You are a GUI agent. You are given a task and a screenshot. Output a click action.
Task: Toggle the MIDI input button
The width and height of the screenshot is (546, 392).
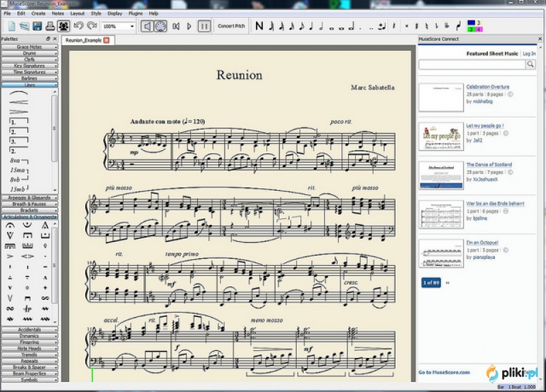[160, 26]
